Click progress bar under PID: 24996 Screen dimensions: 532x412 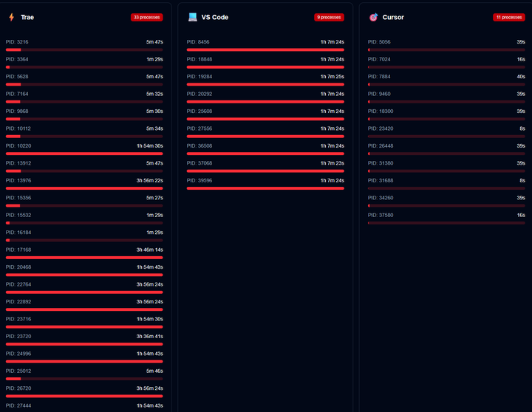84,362
